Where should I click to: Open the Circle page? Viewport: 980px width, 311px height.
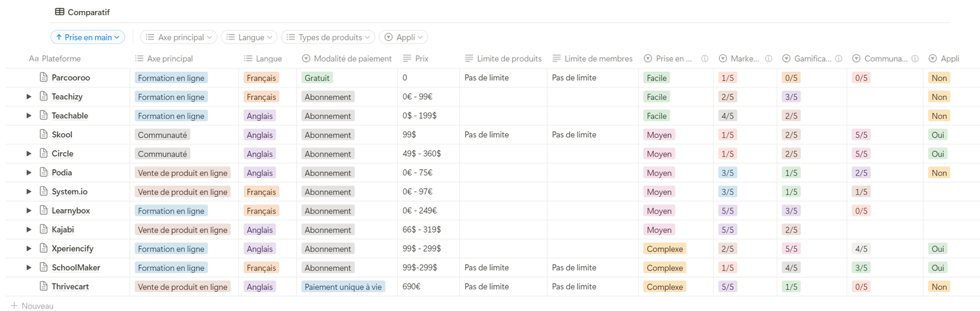63,154
